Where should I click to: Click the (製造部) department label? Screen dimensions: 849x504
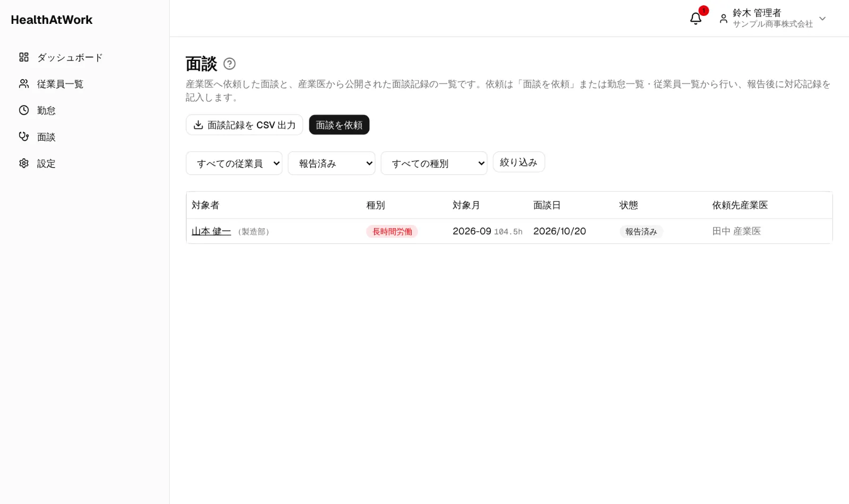click(x=254, y=232)
